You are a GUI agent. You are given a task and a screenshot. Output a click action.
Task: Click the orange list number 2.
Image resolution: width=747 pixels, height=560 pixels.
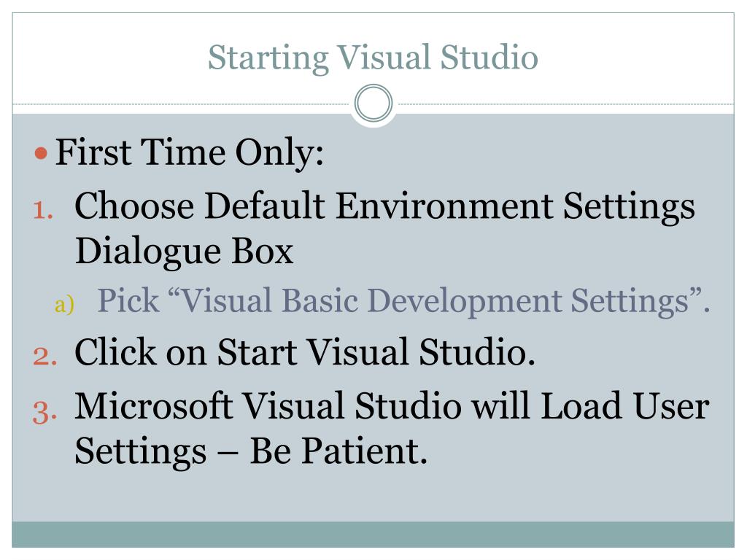tap(44, 356)
